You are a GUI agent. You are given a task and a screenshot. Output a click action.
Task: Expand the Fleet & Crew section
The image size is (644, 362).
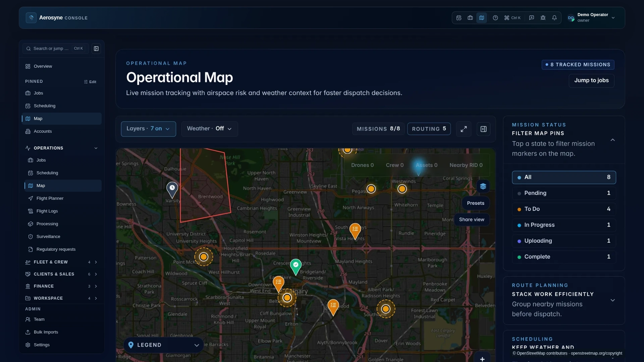[x=62, y=262]
